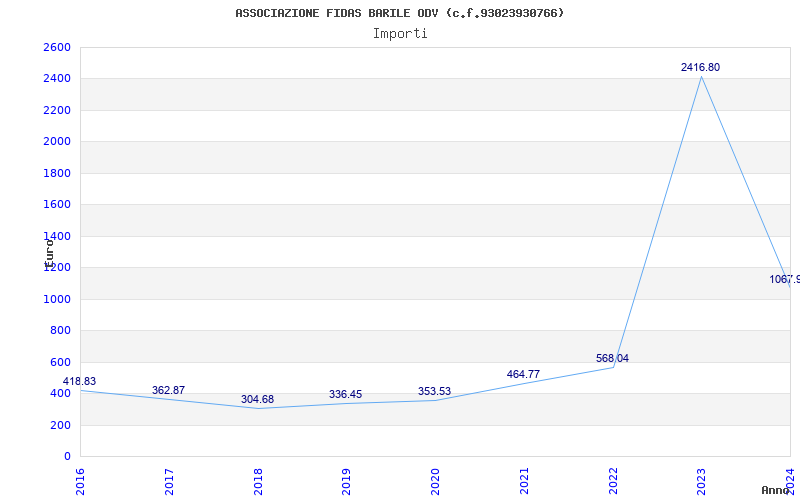This screenshot has width=800, height=500.
Task: Click the y-axis value 800
Action: (x=60, y=331)
